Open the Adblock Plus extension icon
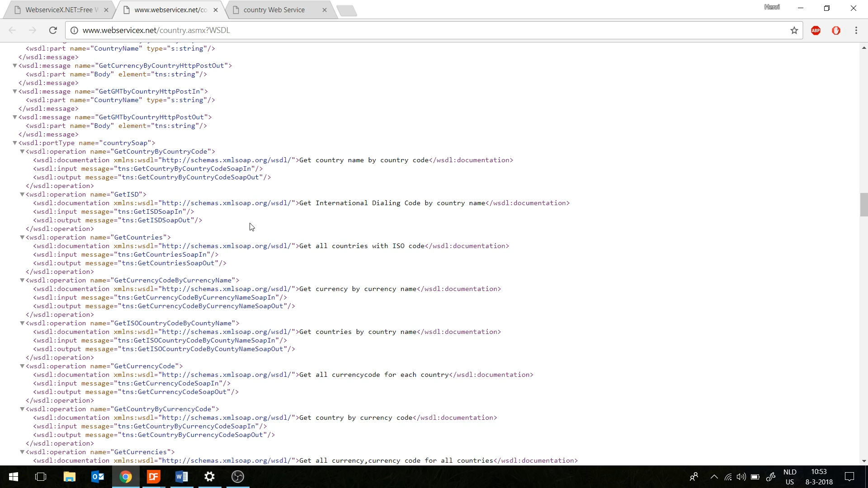 coord(816,30)
